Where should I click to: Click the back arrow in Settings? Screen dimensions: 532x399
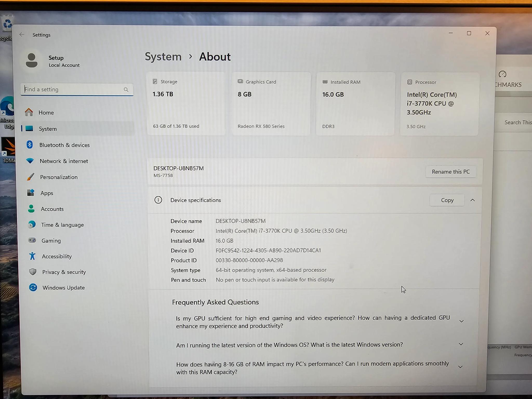(x=22, y=35)
